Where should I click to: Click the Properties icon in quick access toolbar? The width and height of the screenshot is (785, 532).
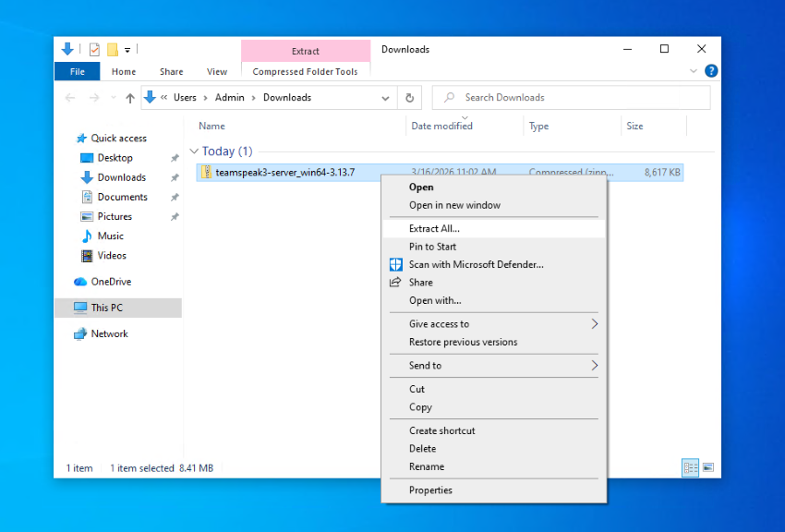click(94, 50)
